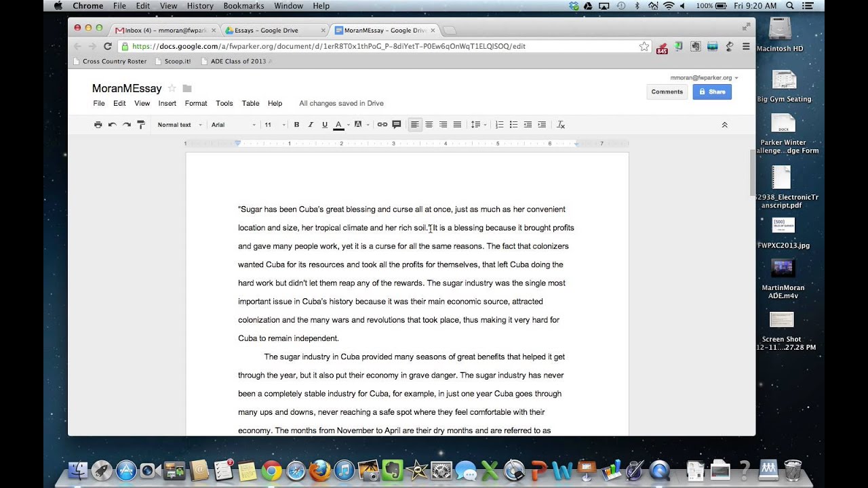Screen dimensions: 868x488
Task: Click the Chrome address bar URL
Action: tap(328, 46)
